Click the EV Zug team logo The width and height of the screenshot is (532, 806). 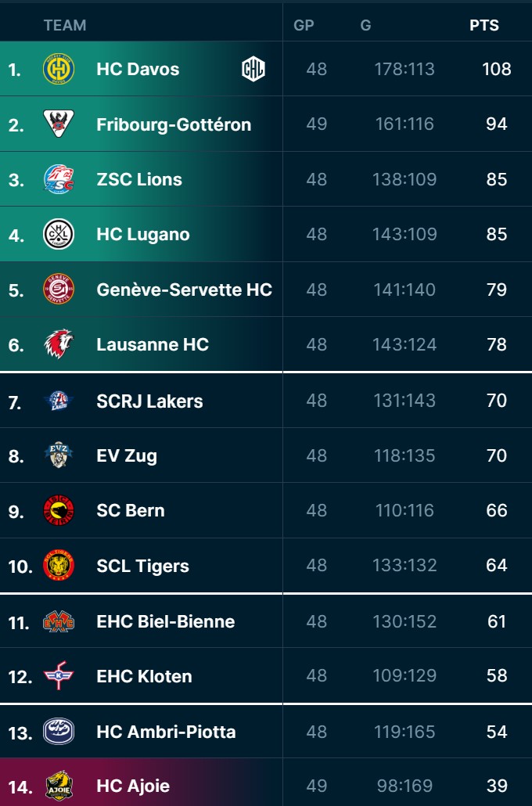pyautogui.click(x=59, y=455)
